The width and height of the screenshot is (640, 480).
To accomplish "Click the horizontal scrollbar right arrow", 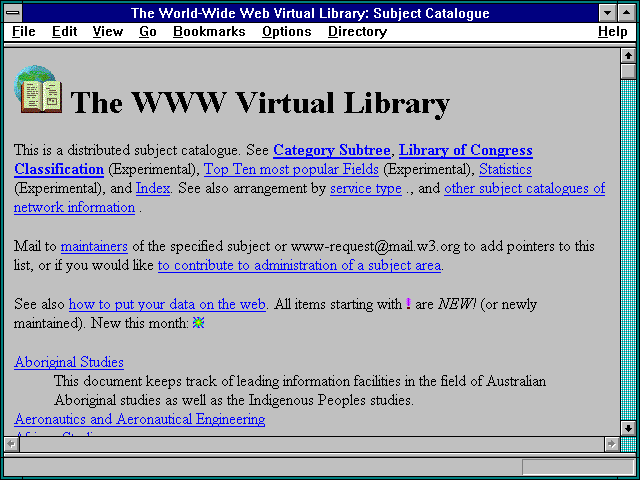I will pyautogui.click(x=611, y=444).
